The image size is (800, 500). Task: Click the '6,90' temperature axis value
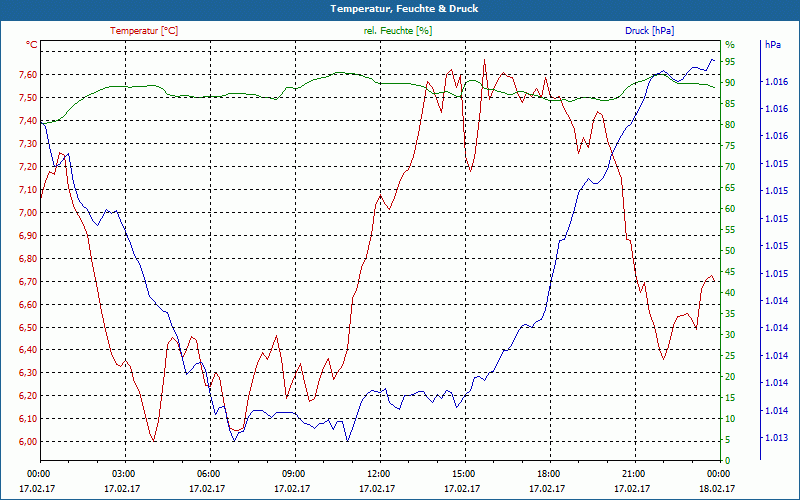[28, 236]
